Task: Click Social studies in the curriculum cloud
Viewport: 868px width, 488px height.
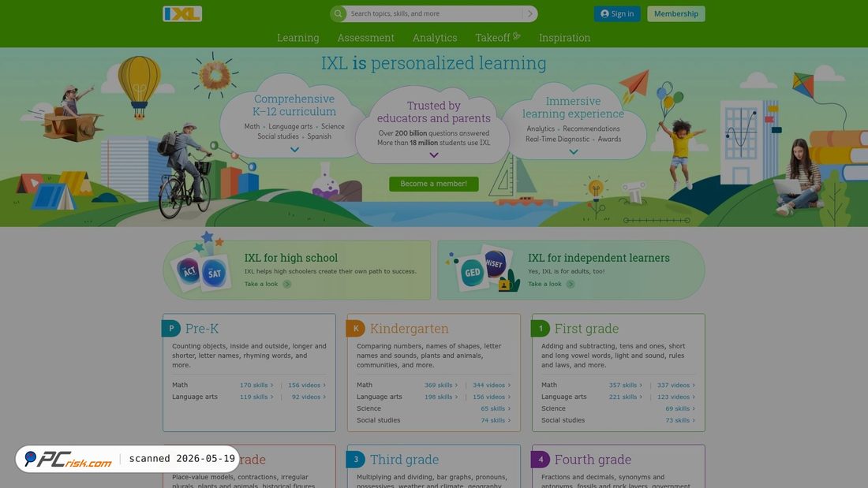Action: pos(278,136)
